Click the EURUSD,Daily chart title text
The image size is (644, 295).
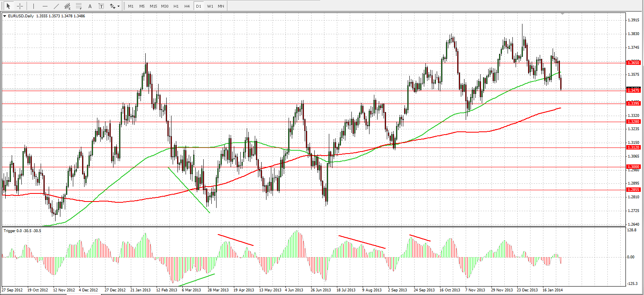click(21, 16)
